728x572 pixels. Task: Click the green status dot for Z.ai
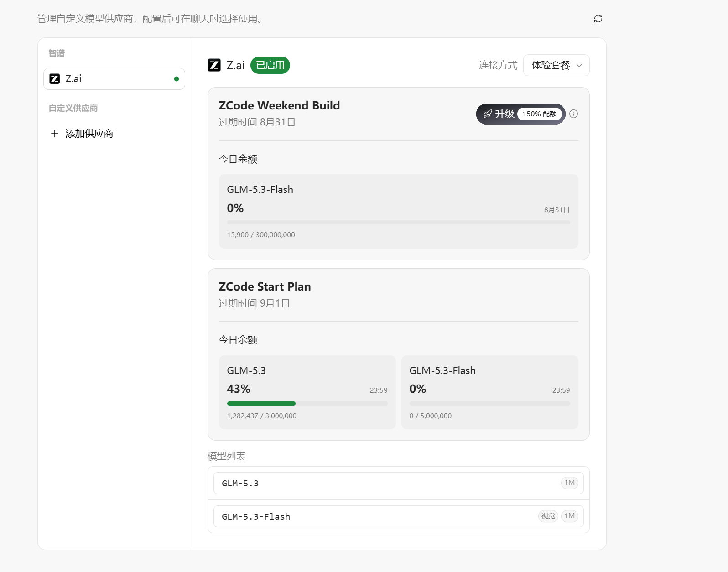(x=177, y=79)
